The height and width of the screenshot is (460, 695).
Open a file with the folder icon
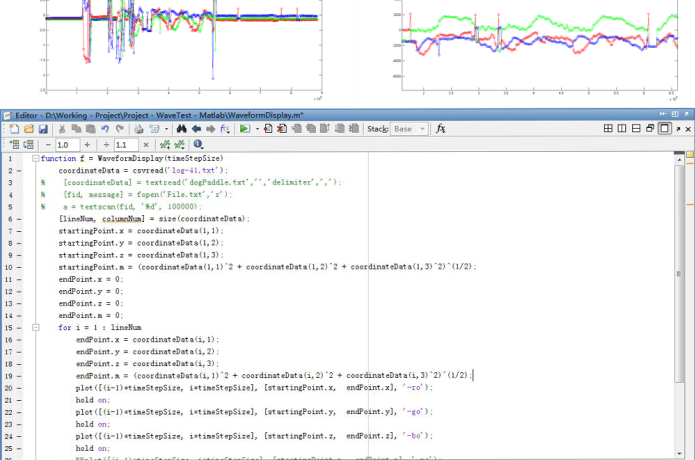(28, 129)
